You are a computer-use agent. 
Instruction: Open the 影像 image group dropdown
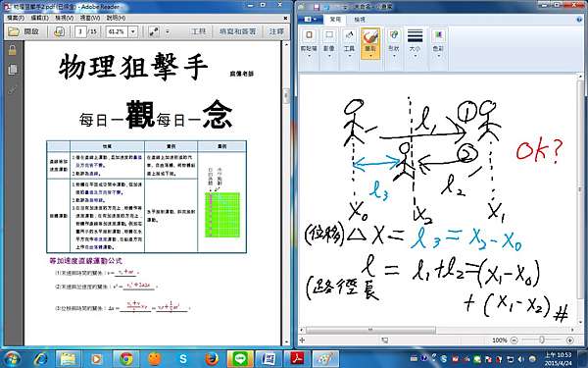(329, 43)
